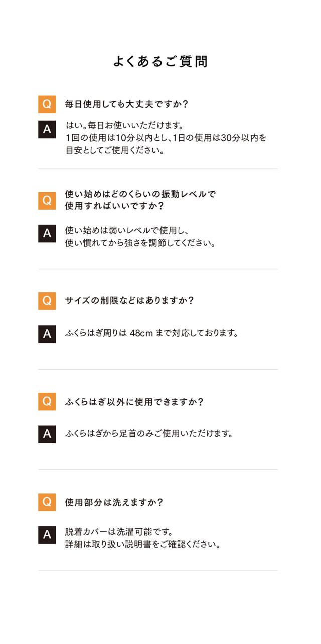321x644 pixels.
Task: Click the black A icon beside 脱着カバーは洗濯可能です
Action: [x=47, y=535]
